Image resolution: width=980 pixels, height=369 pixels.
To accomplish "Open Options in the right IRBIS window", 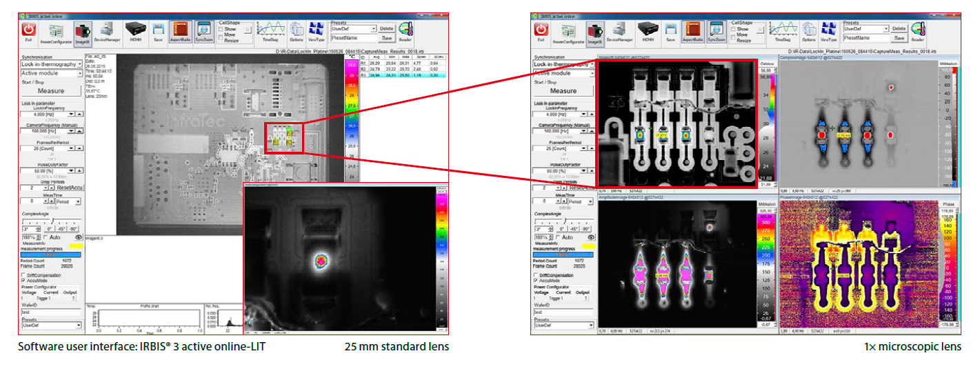I will pyautogui.click(x=810, y=32).
